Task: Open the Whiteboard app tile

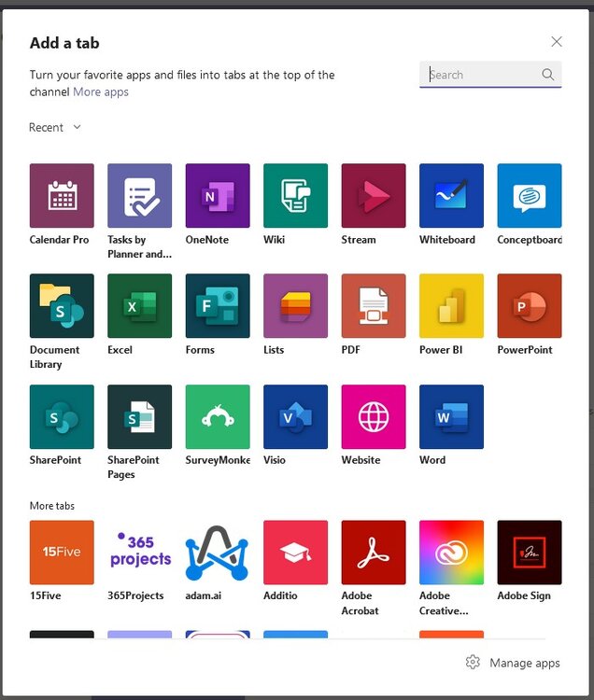Action: click(451, 196)
